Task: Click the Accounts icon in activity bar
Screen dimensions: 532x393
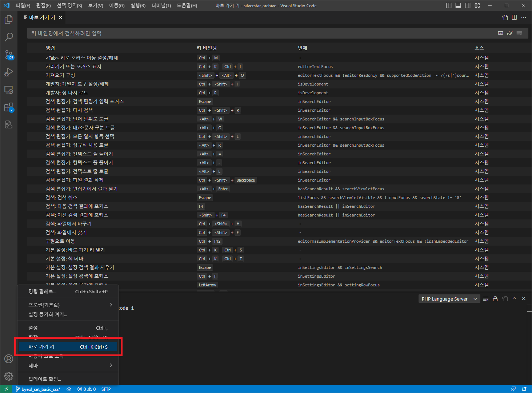Action: (x=9, y=359)
